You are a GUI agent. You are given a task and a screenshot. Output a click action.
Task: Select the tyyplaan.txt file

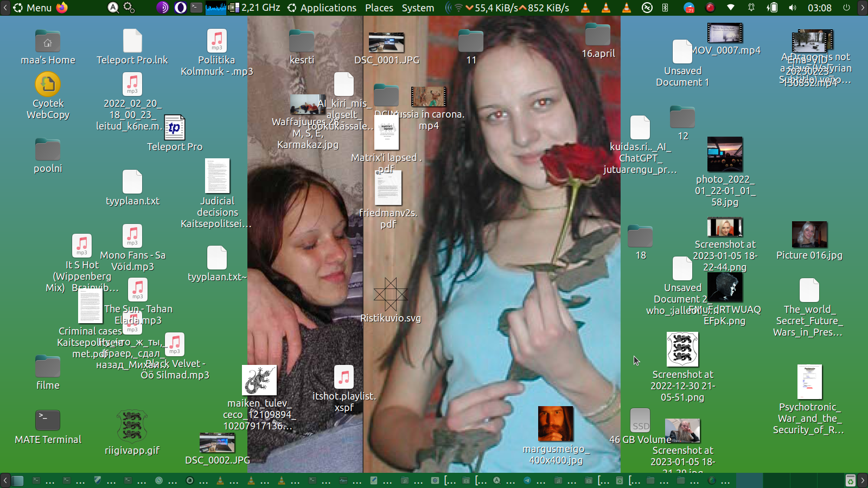(x=132, y=189)
